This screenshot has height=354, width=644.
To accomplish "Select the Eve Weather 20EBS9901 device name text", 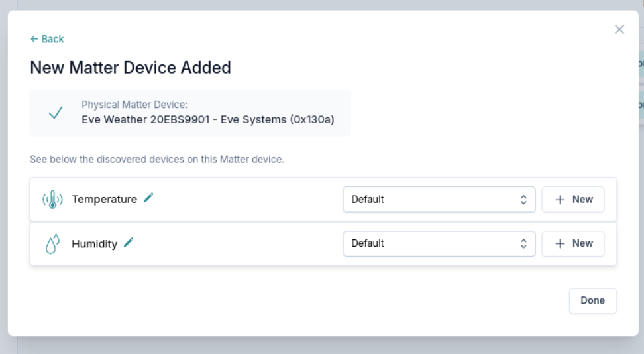I will pyautogui.click(x=207, y=119).
